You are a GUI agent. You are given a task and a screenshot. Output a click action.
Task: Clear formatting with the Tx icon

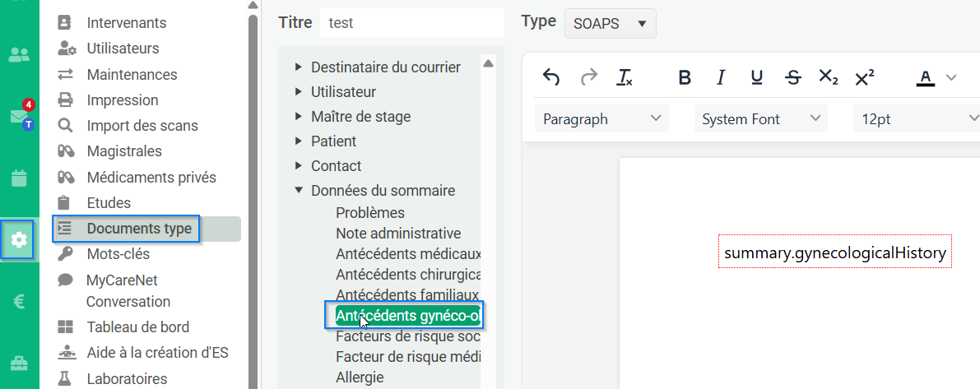(625, 77)
